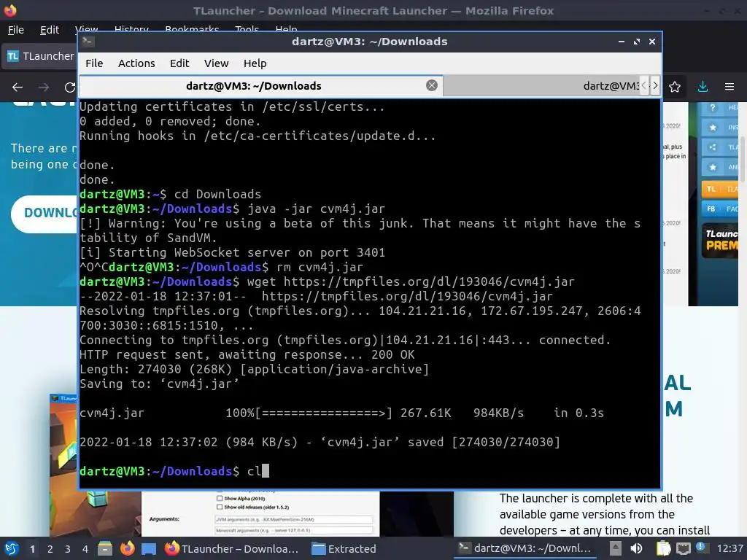Go forward in Firefox
The width and height of the screenshot is (747, 560).
pos(44,87)
